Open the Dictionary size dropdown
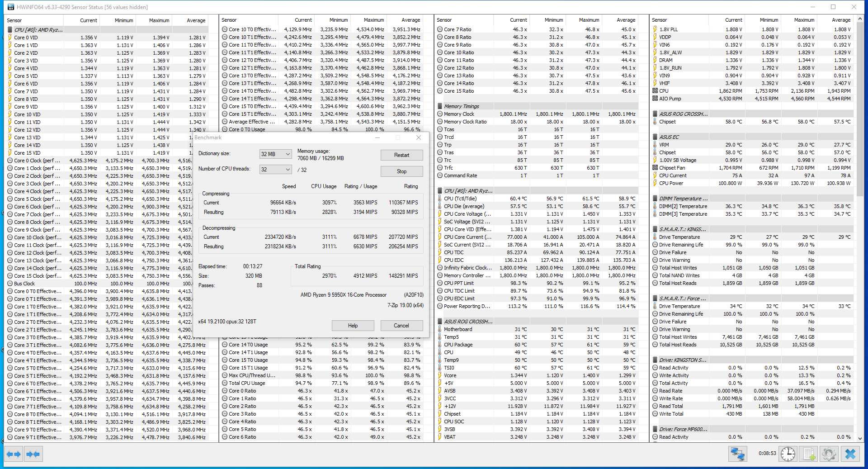The image size is (868, 469). tap(275, 154)
